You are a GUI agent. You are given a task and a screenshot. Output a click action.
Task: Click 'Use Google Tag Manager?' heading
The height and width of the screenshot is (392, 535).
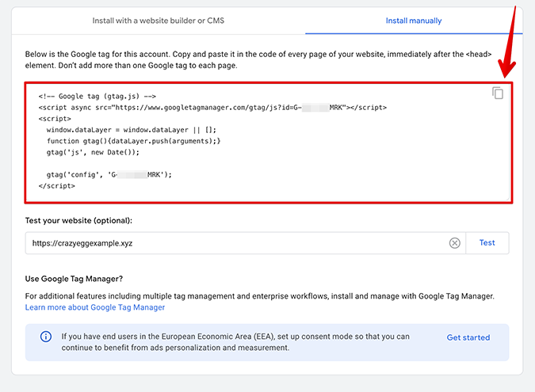point(74,279)
